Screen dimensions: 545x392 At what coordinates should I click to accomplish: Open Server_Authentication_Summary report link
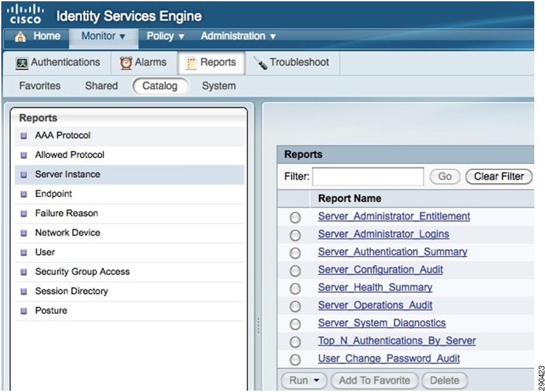(x=393, y=252)
